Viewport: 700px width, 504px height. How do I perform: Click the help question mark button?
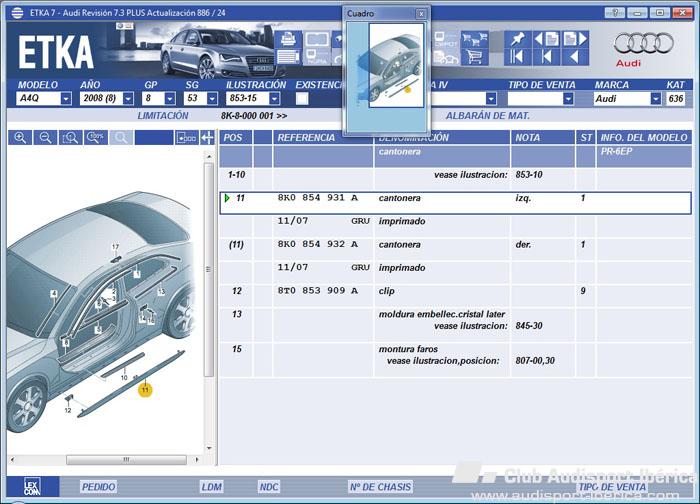click(x=615, y=12)
